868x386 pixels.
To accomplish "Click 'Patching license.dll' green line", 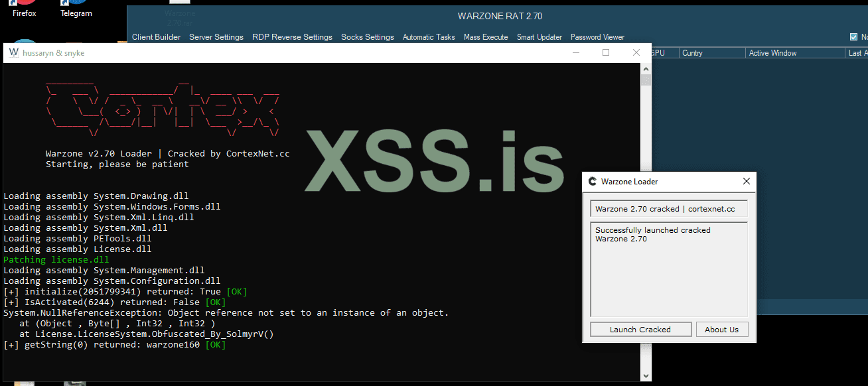I will click(x=56, y=260).
